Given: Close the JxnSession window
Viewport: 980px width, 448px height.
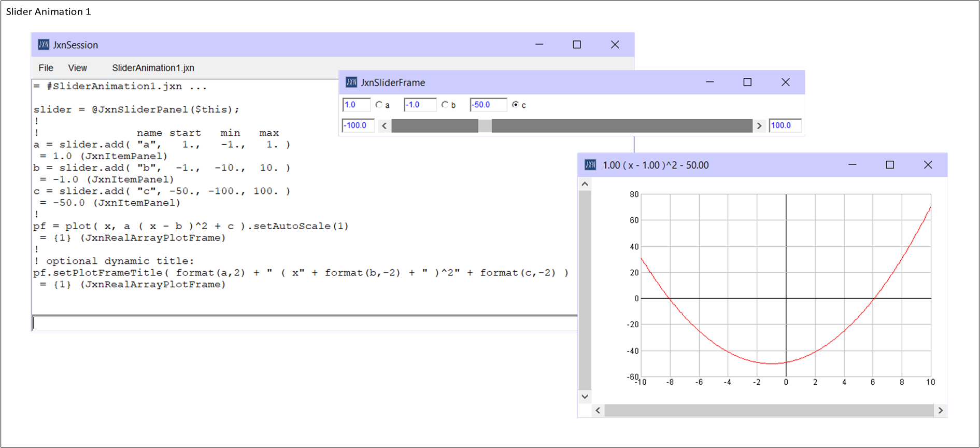Looking at the screenshot, I should (x=615, y=45).
